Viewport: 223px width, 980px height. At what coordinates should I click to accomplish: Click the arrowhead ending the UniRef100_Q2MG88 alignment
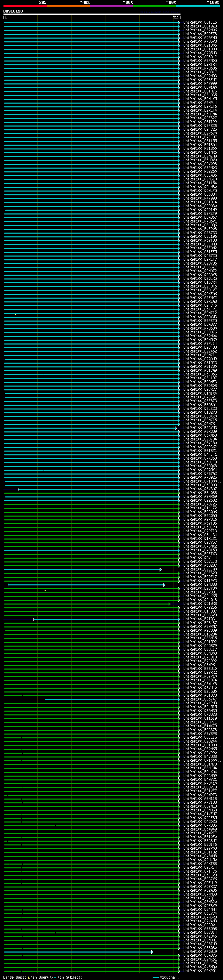pyautogui.click(x=164, y=585)
